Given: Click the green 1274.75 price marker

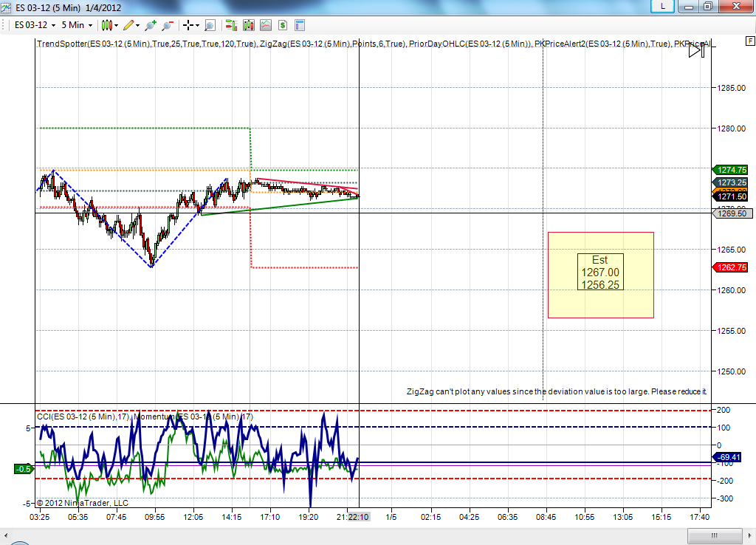Looking at the screenshot, I should coord(730,170).
